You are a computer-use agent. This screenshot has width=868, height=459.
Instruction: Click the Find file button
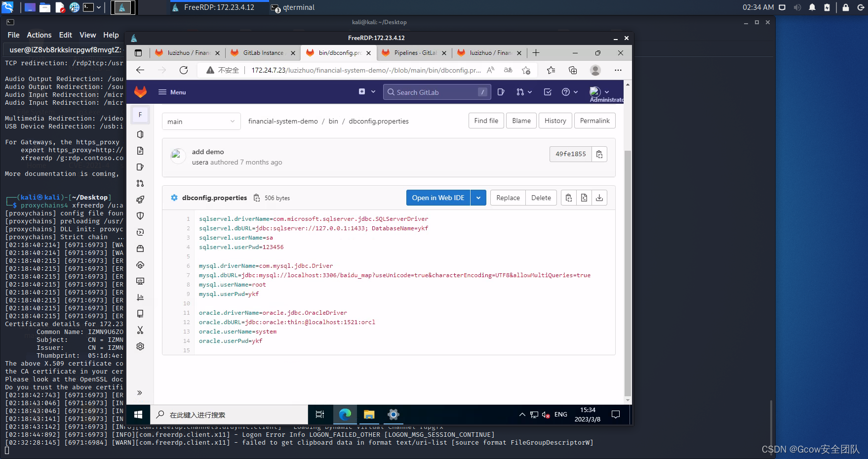coord(486,121)
